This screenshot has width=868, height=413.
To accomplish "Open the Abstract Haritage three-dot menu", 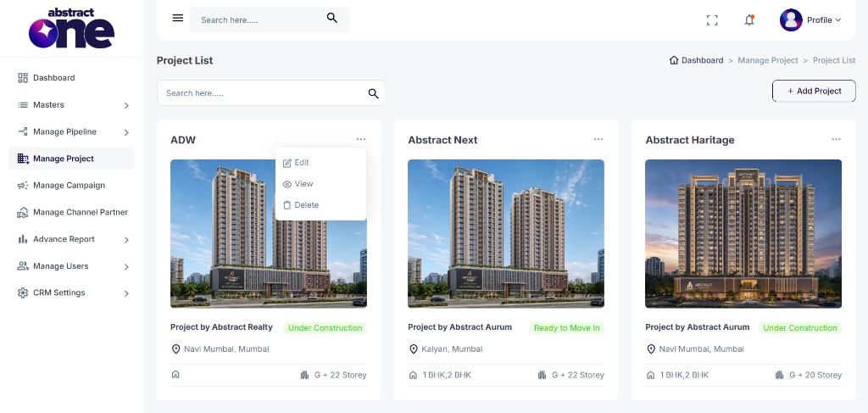I will [836, 140].
